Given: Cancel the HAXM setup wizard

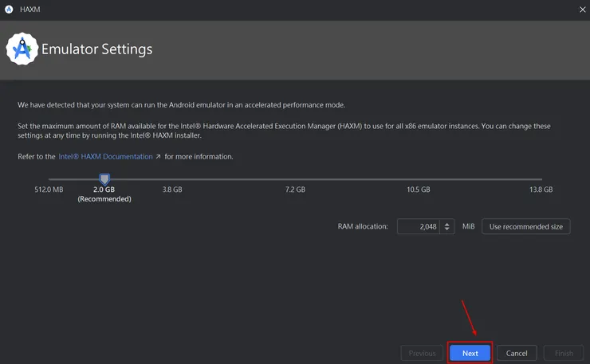Looking at the screenshot, I should 517,353.
